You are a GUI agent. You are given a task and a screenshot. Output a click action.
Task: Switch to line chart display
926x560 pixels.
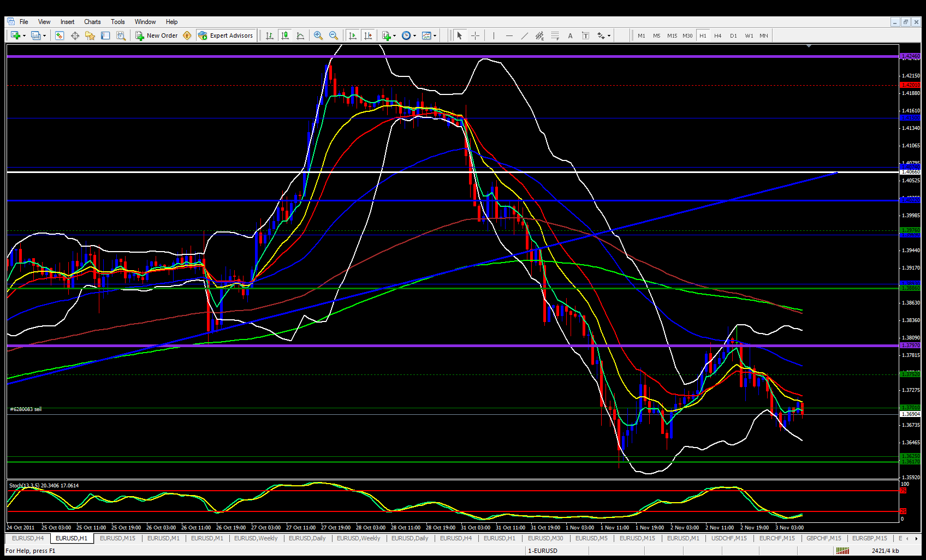[300, 35]
